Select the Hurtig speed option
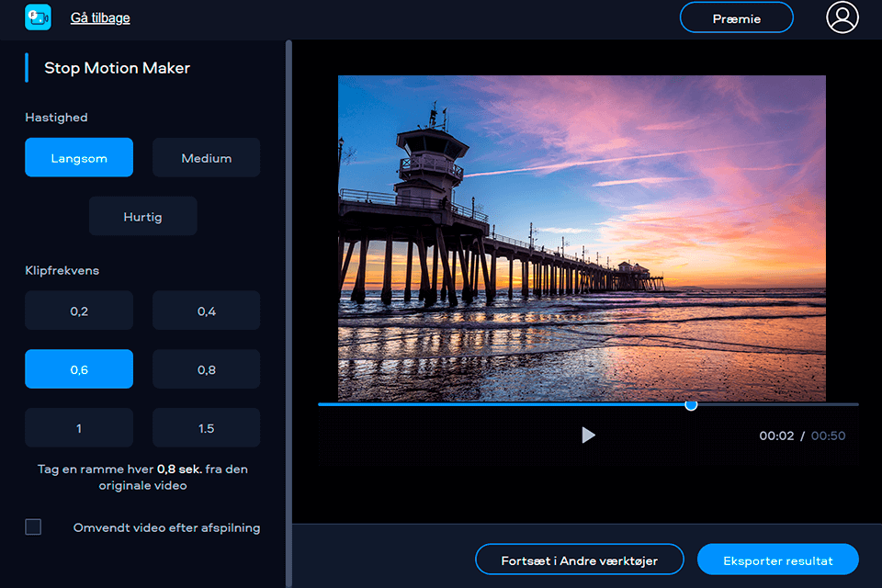882x588 pixels. coord(142,216)
